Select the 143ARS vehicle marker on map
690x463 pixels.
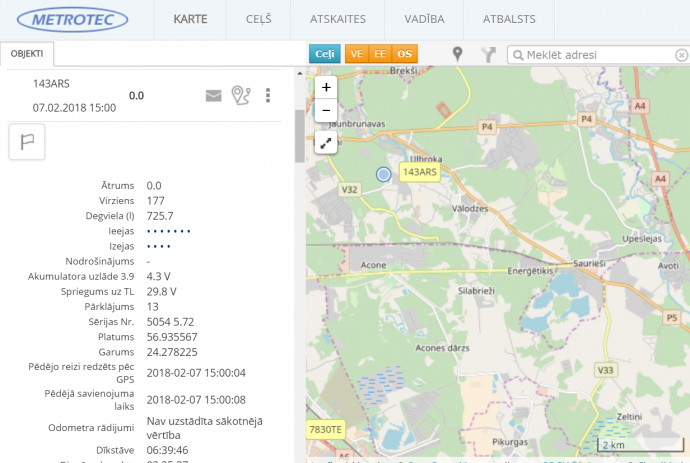pos(383,174)
